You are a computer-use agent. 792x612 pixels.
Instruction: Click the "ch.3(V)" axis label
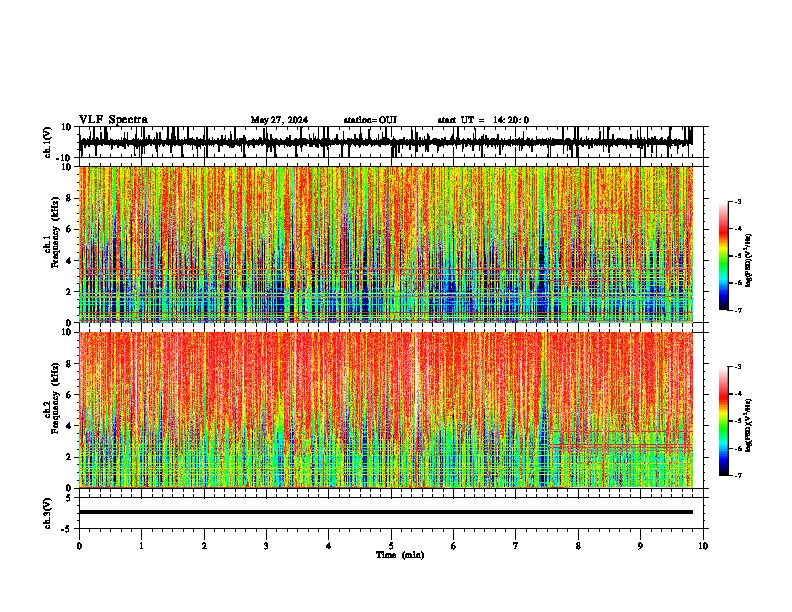click(48, 513)
